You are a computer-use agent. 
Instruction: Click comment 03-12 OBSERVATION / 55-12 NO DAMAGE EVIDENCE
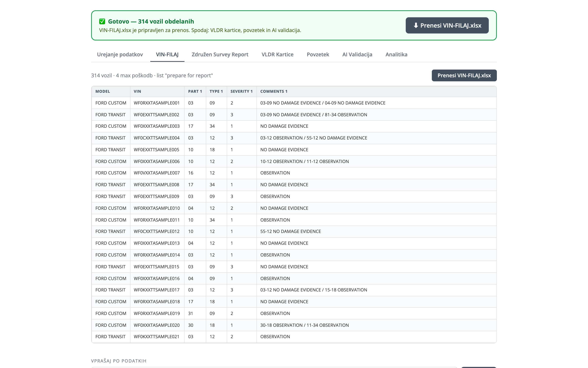click(314, 138)
